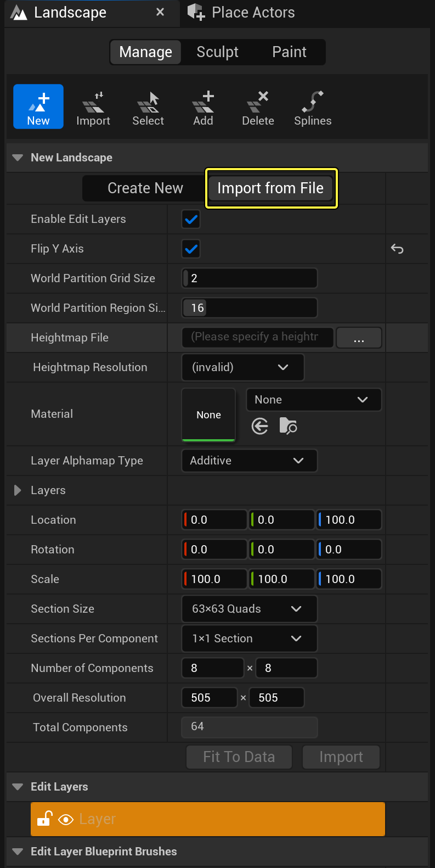
Task: Switch to the Paint mode tab
Action: point(289,52)
